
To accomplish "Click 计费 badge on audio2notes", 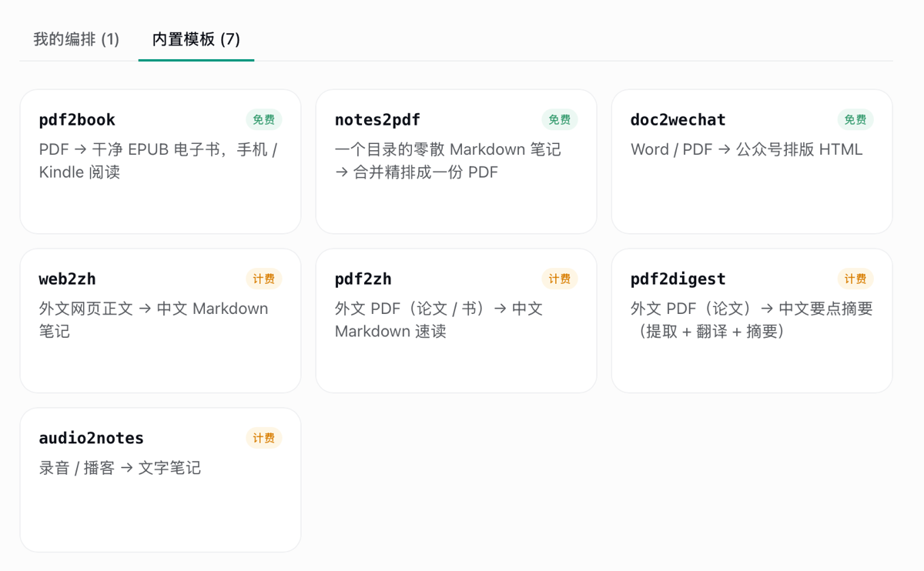I will (264, 439).
